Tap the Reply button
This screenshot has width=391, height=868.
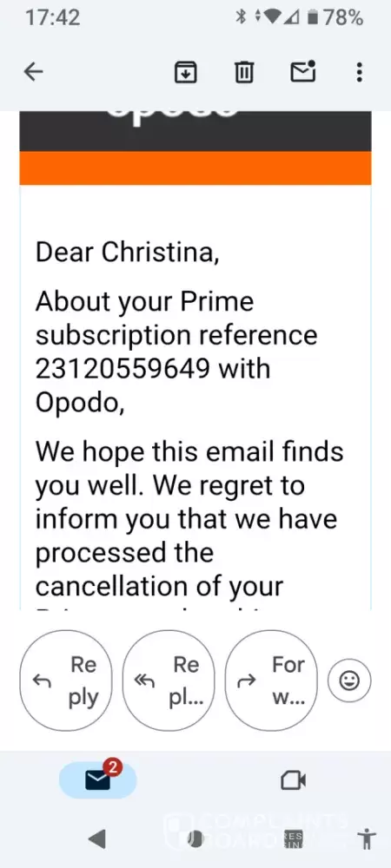click(x=66, y=681)
